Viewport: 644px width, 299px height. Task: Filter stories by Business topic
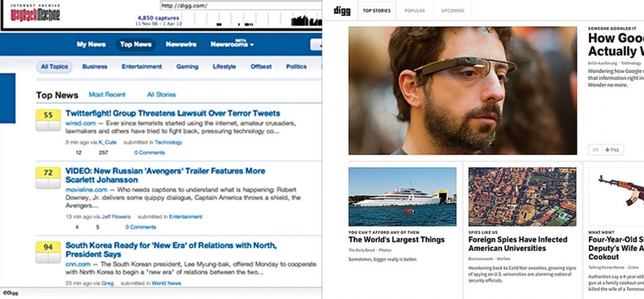point(95,66)
